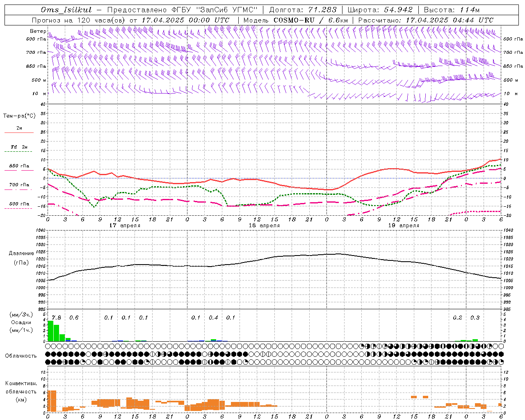Viewport: 525px width, 420px height.
Task: Select the 0.6 precipitation amount
Action: tap(74, 317)
